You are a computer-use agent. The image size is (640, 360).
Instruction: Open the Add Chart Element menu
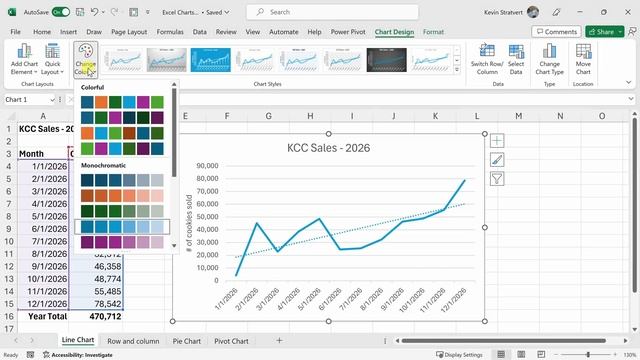coord(24,60)
